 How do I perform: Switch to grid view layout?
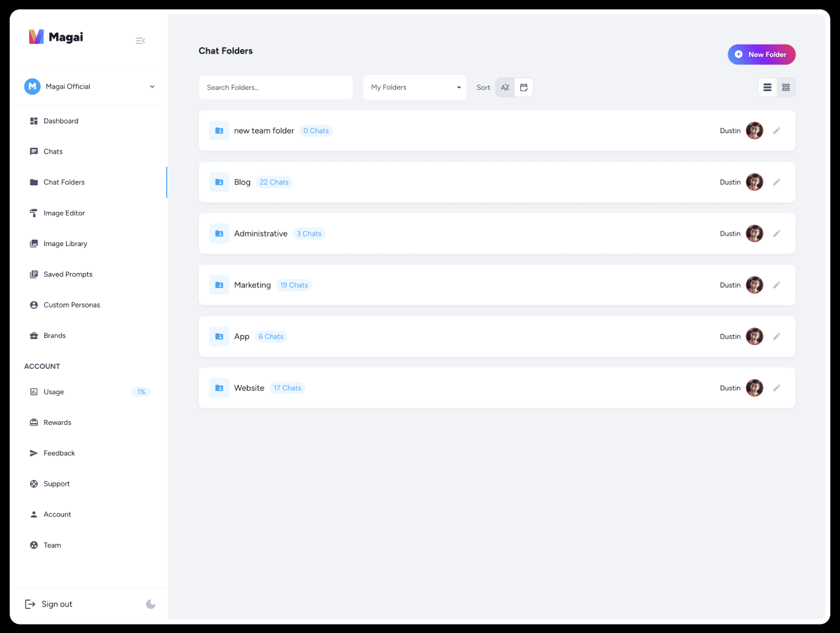pos(786,87)
